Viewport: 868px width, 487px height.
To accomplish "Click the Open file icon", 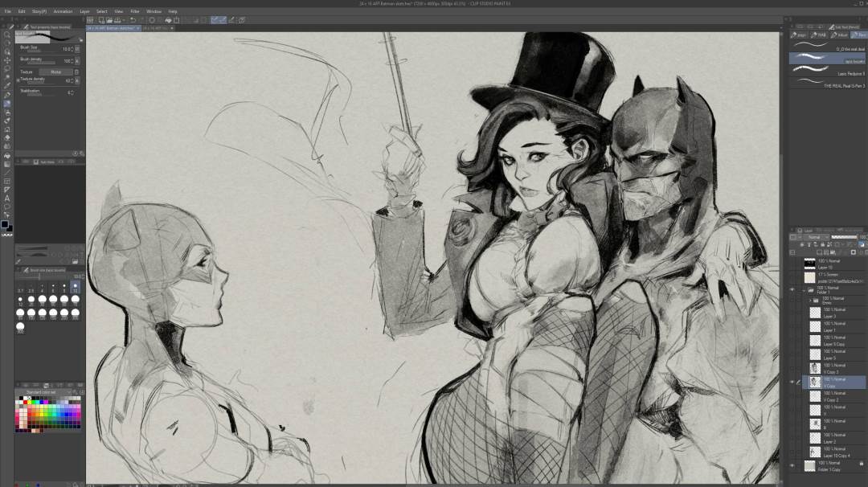I will pyautogui.click(x=109, y=20).
